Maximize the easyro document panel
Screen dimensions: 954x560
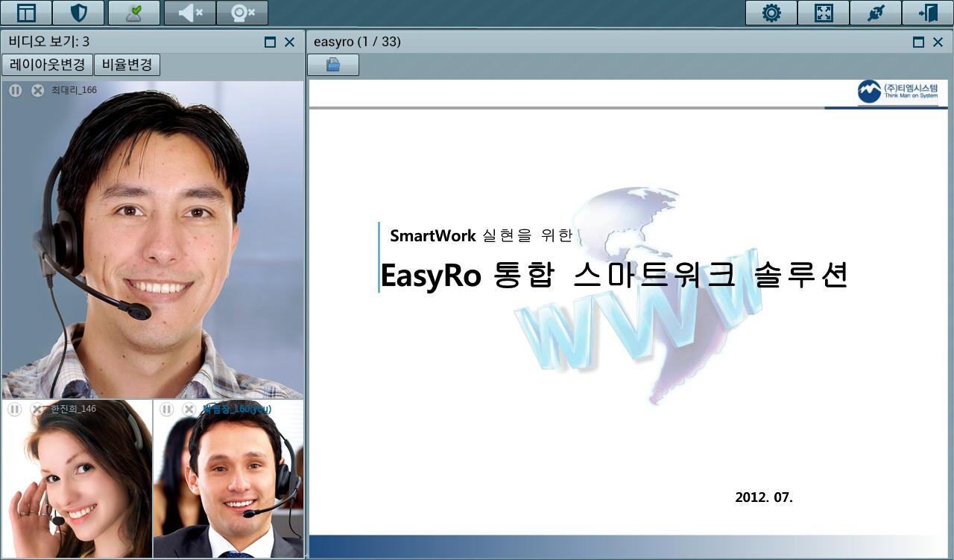pos(918,42)
